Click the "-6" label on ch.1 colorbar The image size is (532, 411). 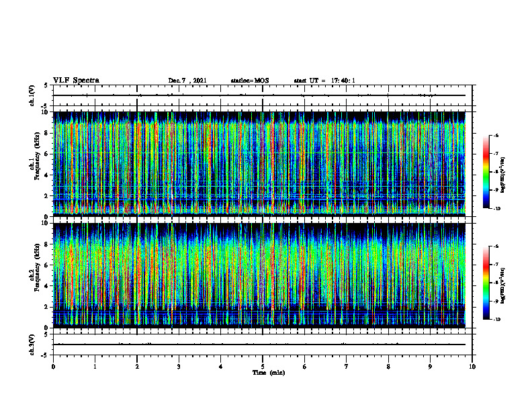tap(496, 135)
